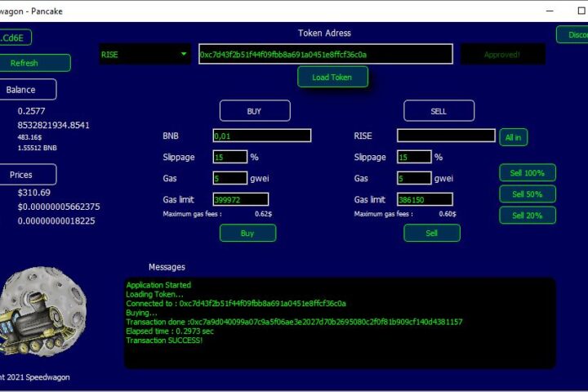
Task: Click the sell maximum gas fees 0.60$
Action: pos(448,214)
